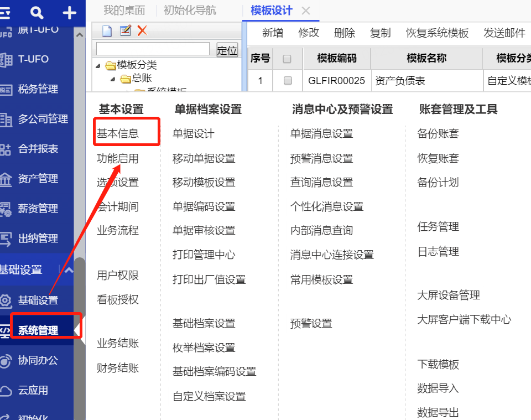Open 云应用 cloud sidebar module

click(x=33, y=390)
